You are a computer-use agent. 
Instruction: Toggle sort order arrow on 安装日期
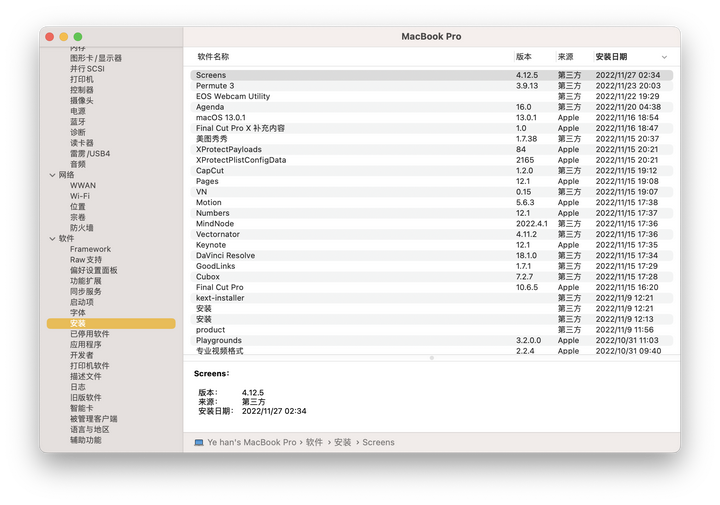pyautogui.click(x=664, y=57)
